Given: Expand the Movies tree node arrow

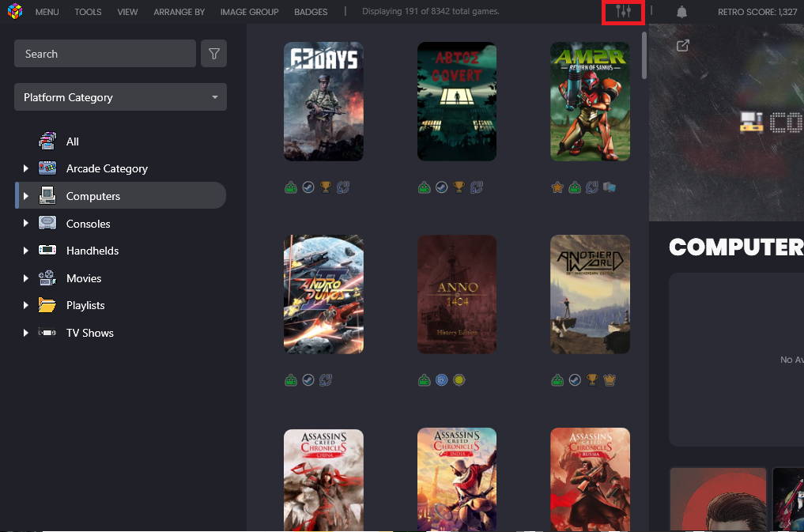Looking at the screenshot, I should (x=25, y=277).
